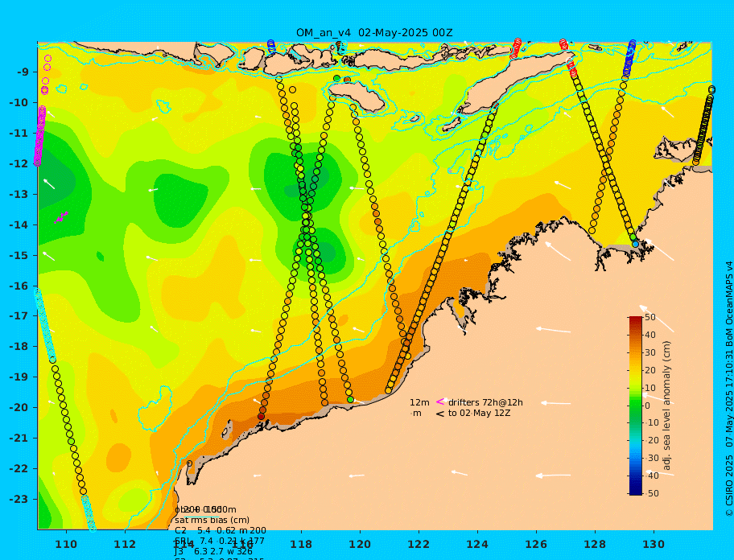Click the latitude label -9 on the axis

pyautogui.click(x=23, y=72)
